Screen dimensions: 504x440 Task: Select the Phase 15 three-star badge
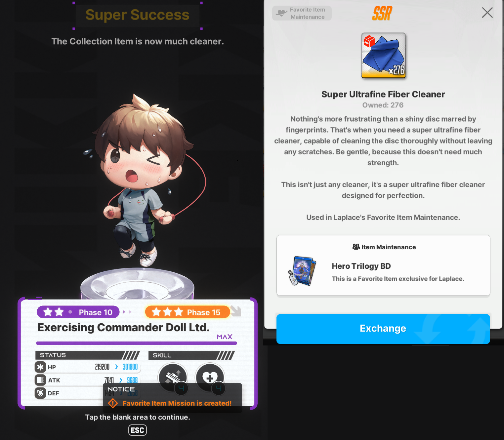click(x=188, y=312)
